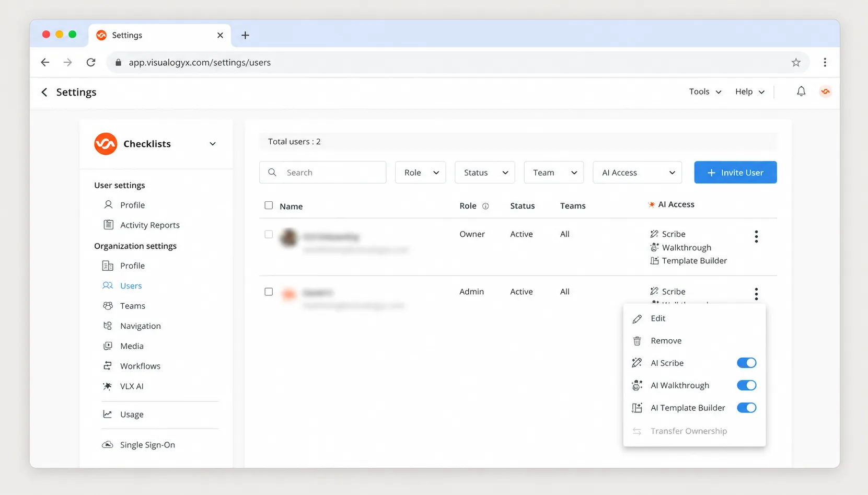Viewport: 868px width, 495px height.
Task: Open VLX AI settings in sidebar
Action: (132, 386)
